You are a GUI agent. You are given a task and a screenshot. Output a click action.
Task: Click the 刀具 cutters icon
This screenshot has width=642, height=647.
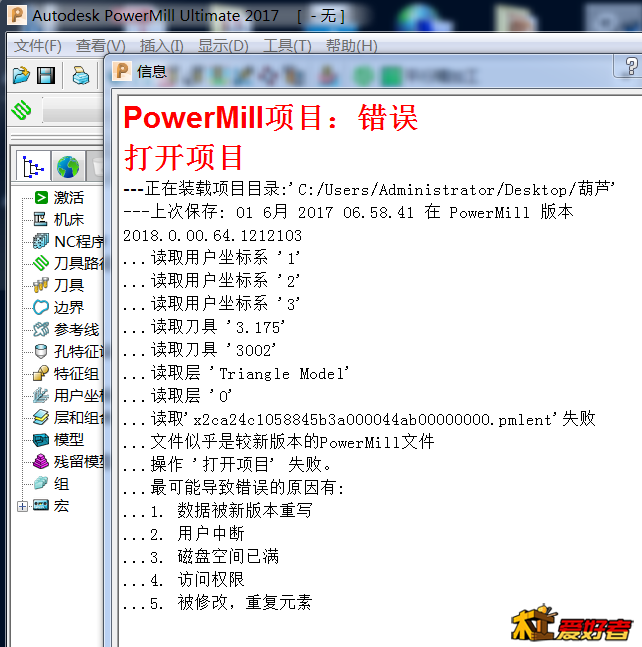pyautogui.click(x=40, y=285)
